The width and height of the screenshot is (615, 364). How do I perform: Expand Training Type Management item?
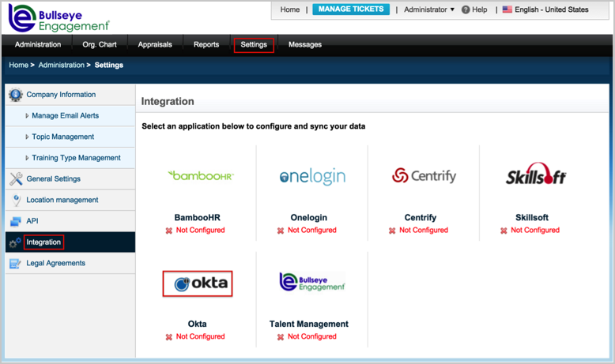pos(76,158)
